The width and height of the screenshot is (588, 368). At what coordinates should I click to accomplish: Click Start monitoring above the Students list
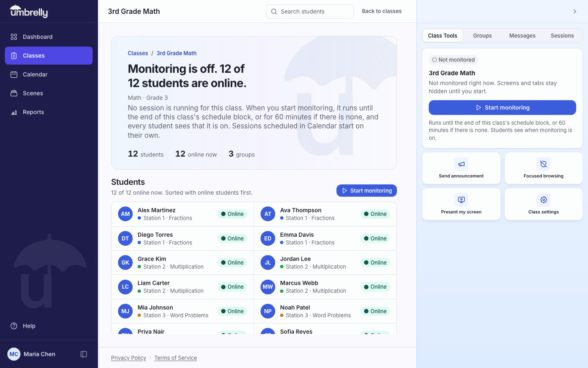pyautogui.click(x=367, y=191)
